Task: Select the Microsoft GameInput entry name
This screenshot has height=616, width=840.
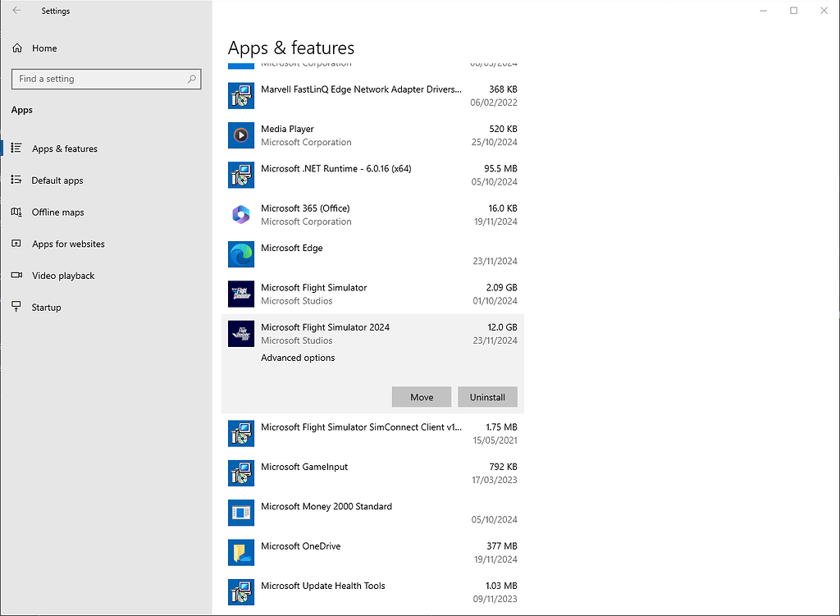Action: 304,467
